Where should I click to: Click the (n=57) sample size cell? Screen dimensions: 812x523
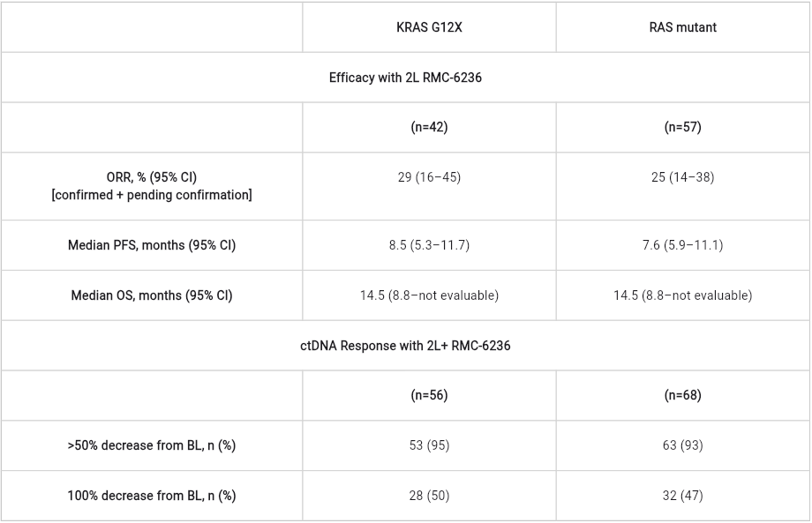click(682, 127)
